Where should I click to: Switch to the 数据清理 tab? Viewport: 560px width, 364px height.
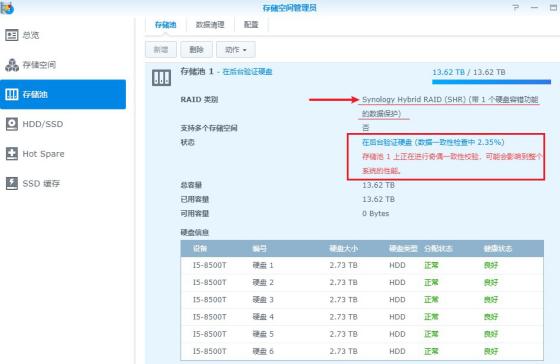click(210, 25)
